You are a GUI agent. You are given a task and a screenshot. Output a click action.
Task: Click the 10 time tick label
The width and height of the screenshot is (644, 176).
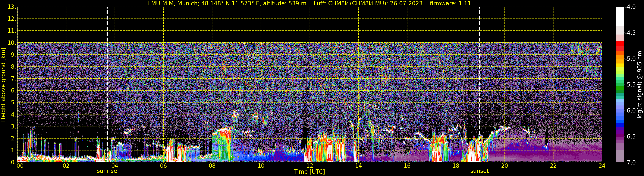coord(261,166)
